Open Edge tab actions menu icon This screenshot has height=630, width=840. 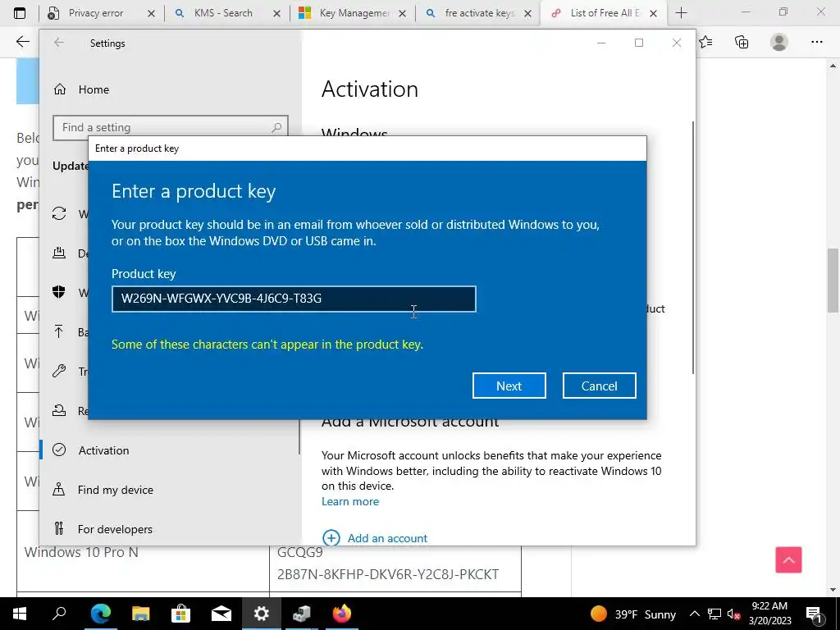pos(20,13)
